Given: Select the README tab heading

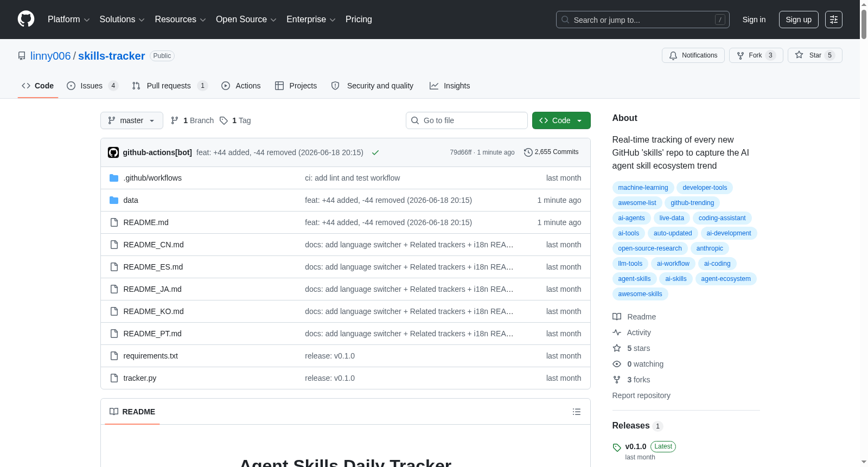Looking at the screenshot, I should pos(132,412).
